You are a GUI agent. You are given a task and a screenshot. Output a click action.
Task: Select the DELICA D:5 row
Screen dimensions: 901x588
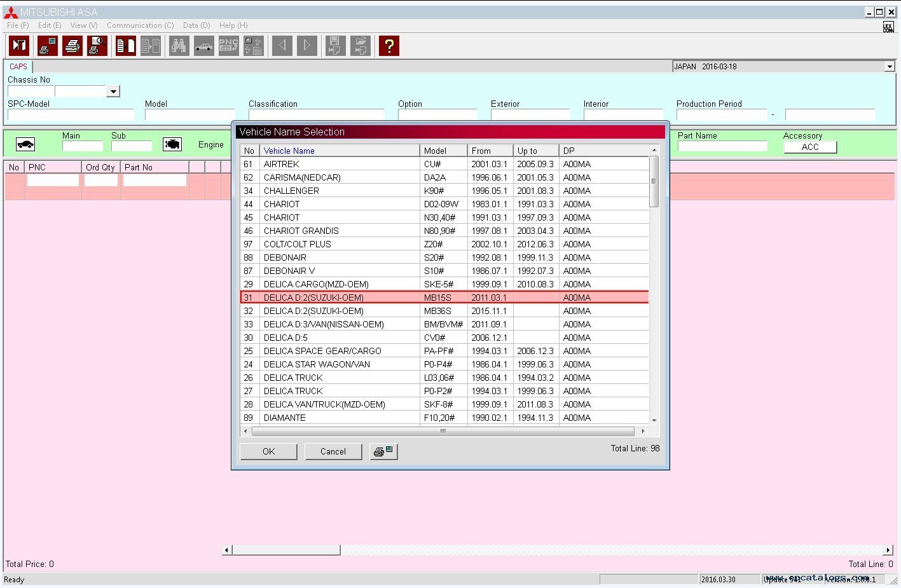click(x=444, y=338)
